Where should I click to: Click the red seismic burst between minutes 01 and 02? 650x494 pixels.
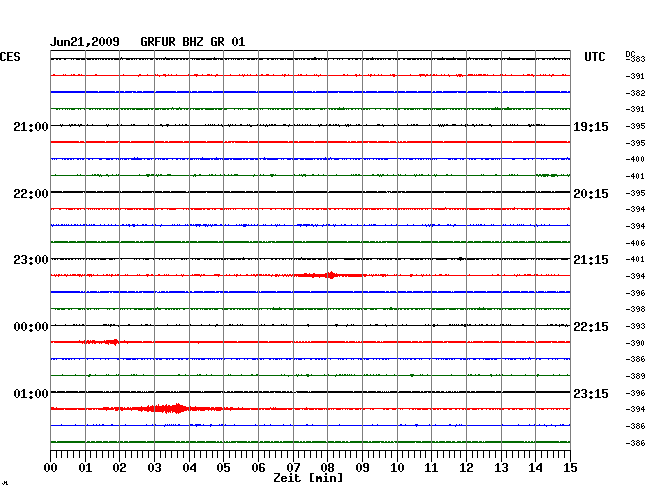(104, 342)
